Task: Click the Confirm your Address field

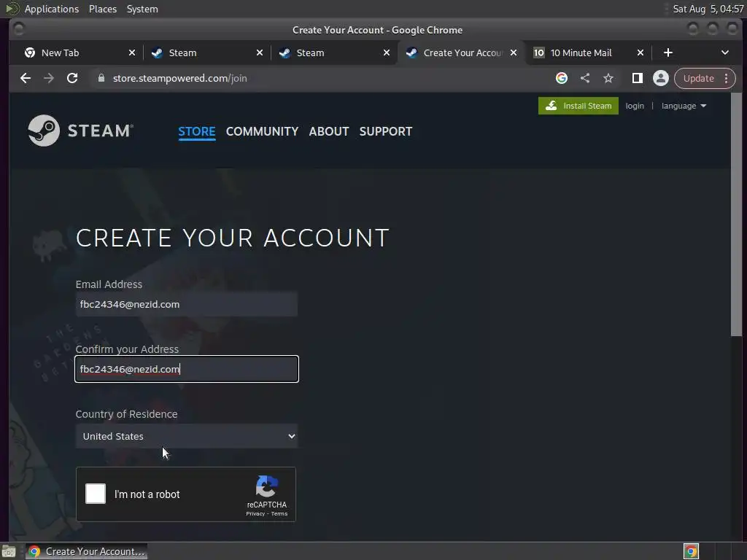Action: pyautogui.click(x=187, y=369)
